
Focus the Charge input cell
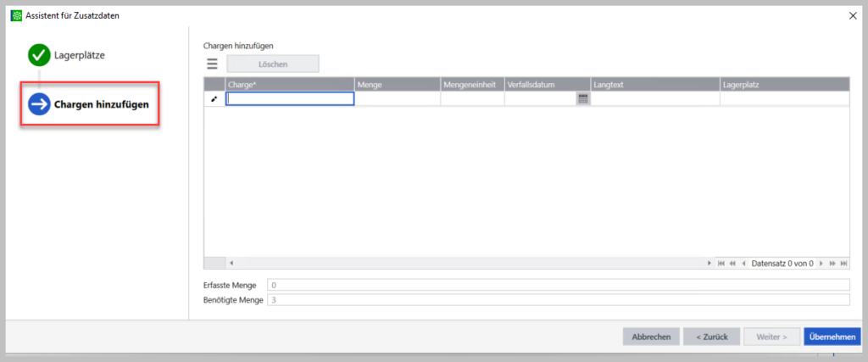pyautogui.click(x=290, y=99)
